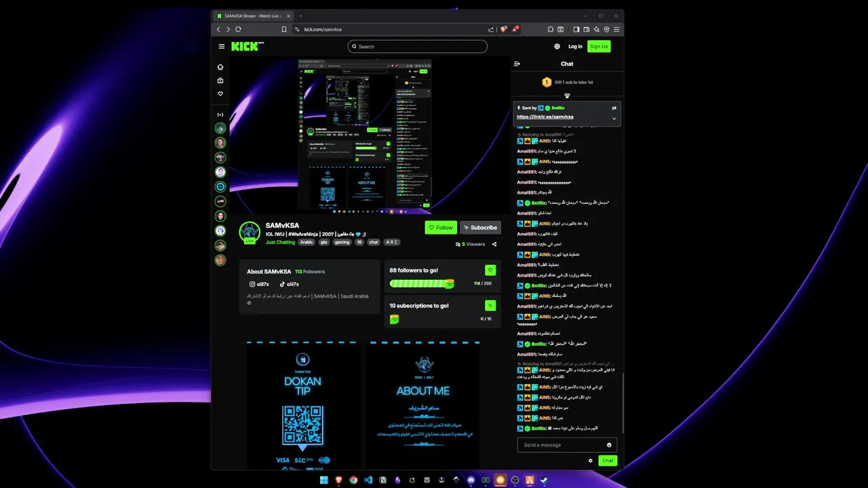The image size is (868, 488).
Task: Open Browse icon in left sidebar
Action: click(220, 81)
